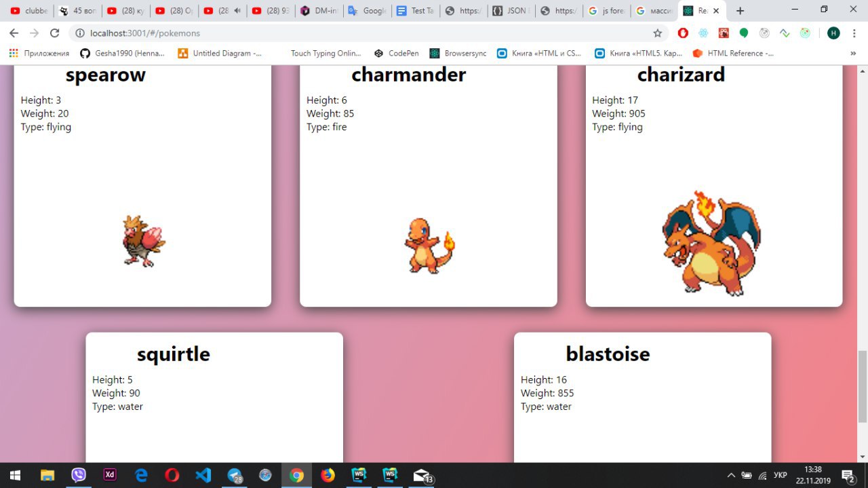Mute the audio-playing YouTube tab
The image size is (868, 488).
pos(237,11)
